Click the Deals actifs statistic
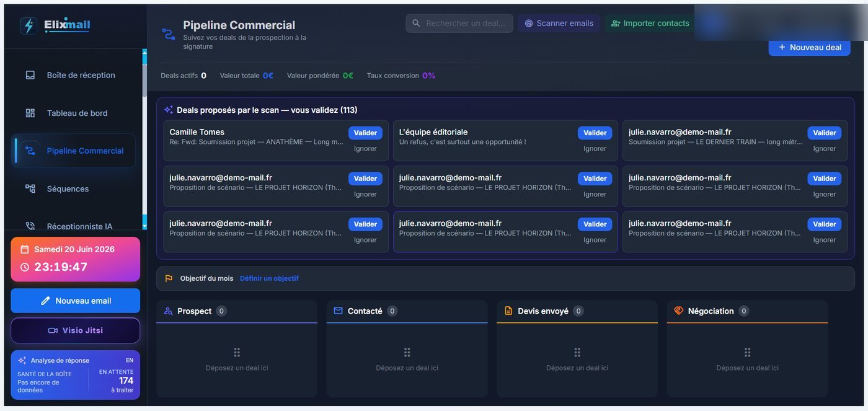Image resolution: width=868 pixels, height=411 pixels. coord(184,76)
